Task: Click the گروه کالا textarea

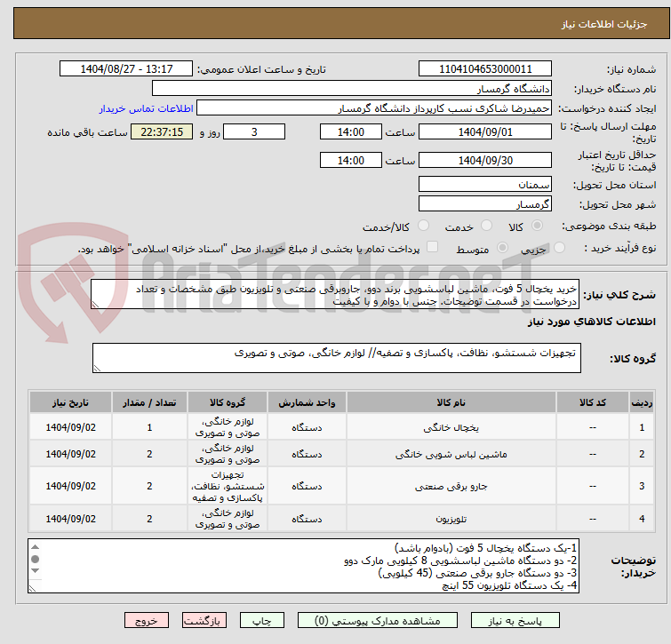Action: pos(336,358)
